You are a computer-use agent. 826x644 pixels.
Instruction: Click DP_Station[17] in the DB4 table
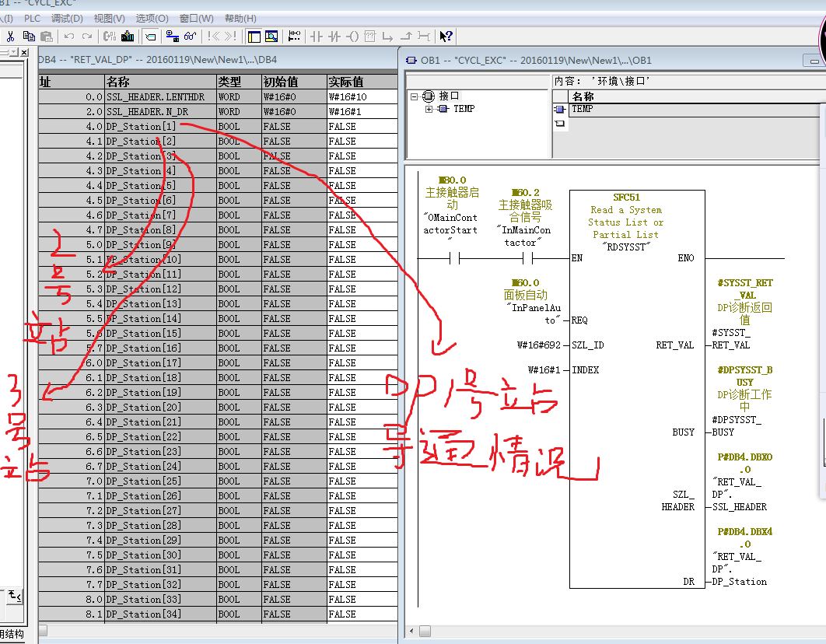click(143, 362)
